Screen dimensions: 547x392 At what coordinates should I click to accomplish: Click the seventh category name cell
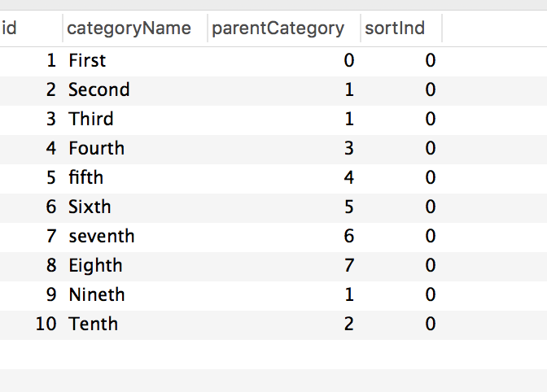135,236
